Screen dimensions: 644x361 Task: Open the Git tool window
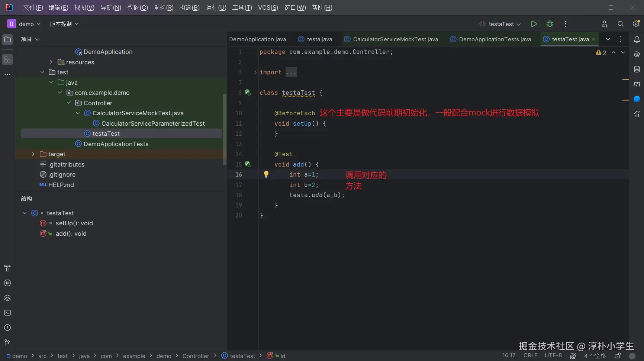pos(7,342)
